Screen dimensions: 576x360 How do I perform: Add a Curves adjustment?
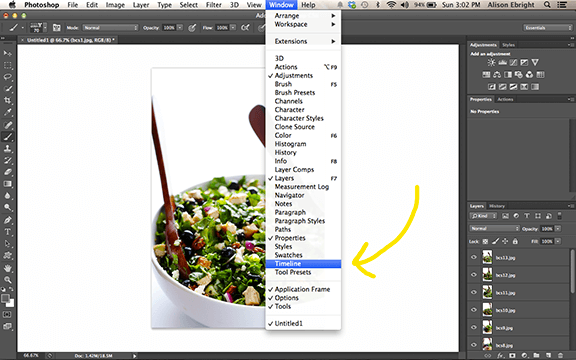pyautogui.click(x=513, y=62)
